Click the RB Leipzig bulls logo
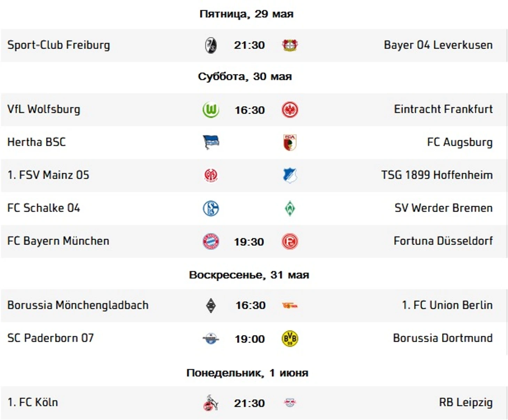 pyautogui.click(x=289, y=403)
